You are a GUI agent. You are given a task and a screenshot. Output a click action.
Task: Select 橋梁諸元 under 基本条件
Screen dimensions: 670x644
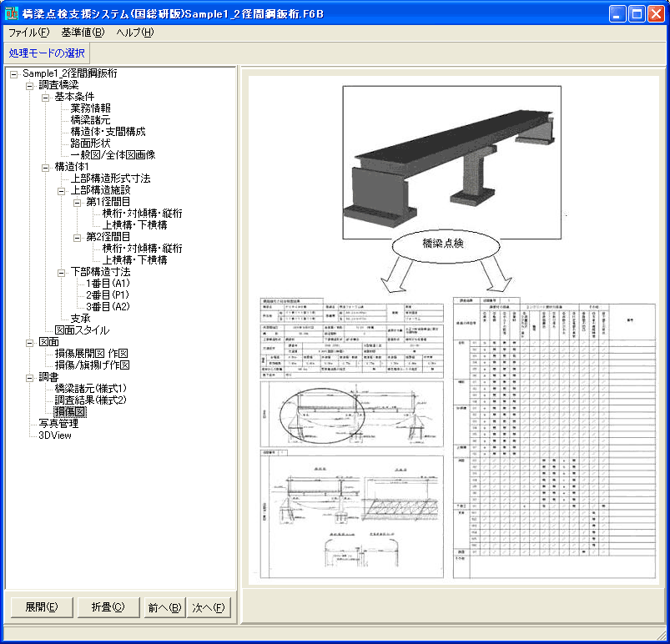pos(91,119)
